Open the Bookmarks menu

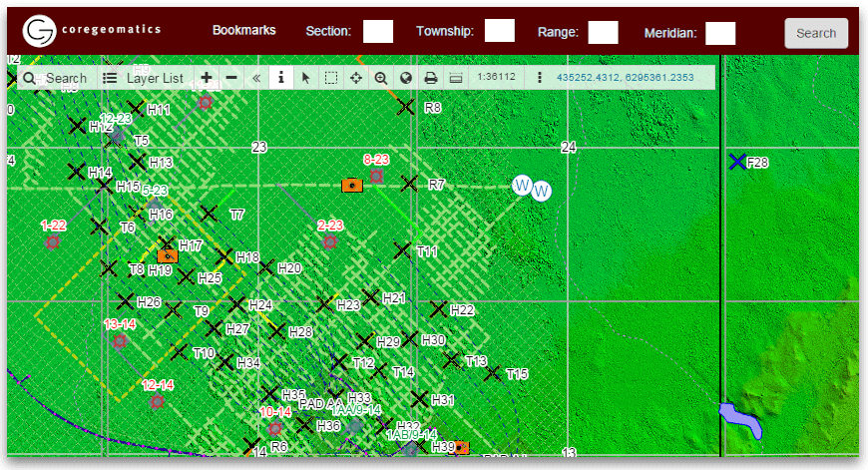tap(243, 31)
